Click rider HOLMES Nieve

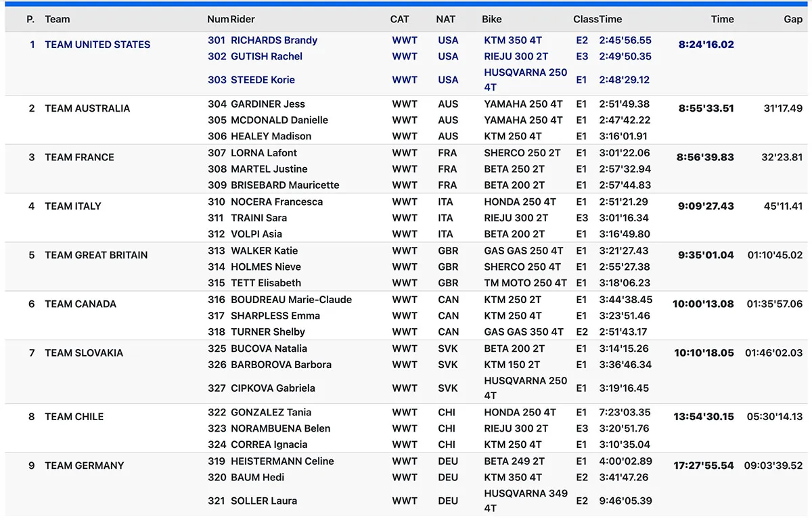tap(266, 267)
